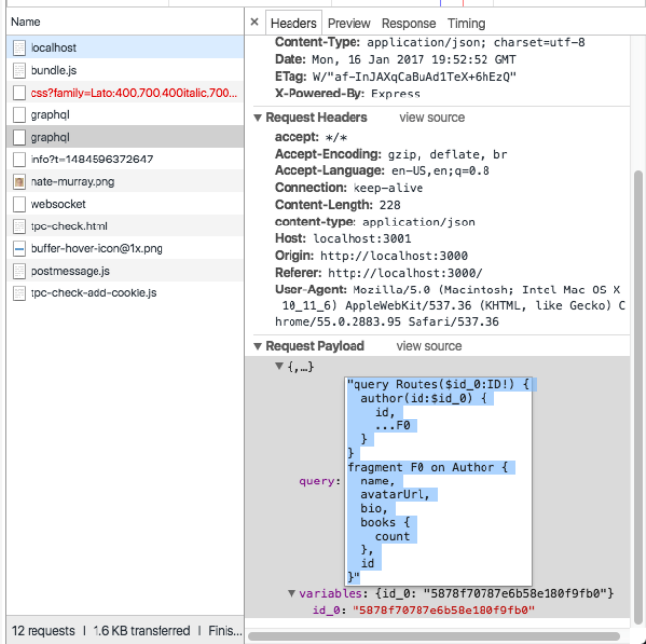The image size is (646, 644).
Task: Click the X-Powered-By Express header
Action: pyautogui.click(x=348, y=94)
